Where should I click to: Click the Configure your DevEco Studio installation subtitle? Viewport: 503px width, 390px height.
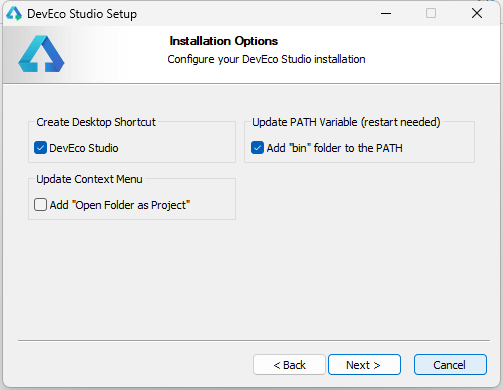coord(266,59)
